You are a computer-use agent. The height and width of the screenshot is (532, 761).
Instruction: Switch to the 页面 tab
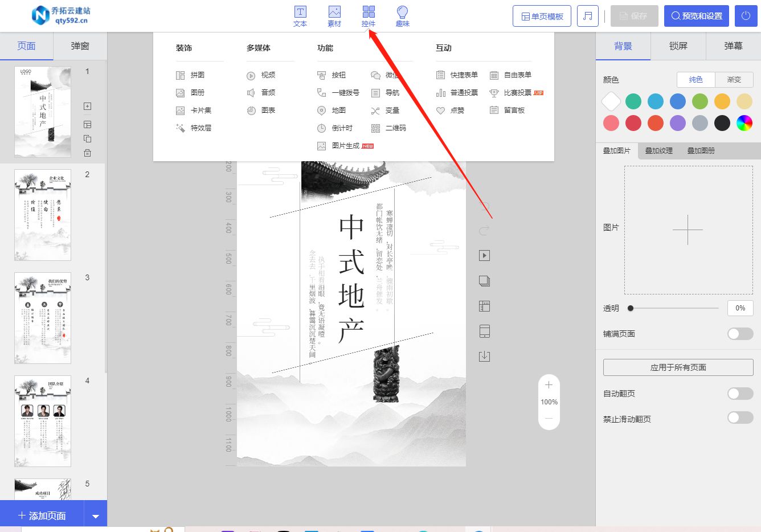26,46
